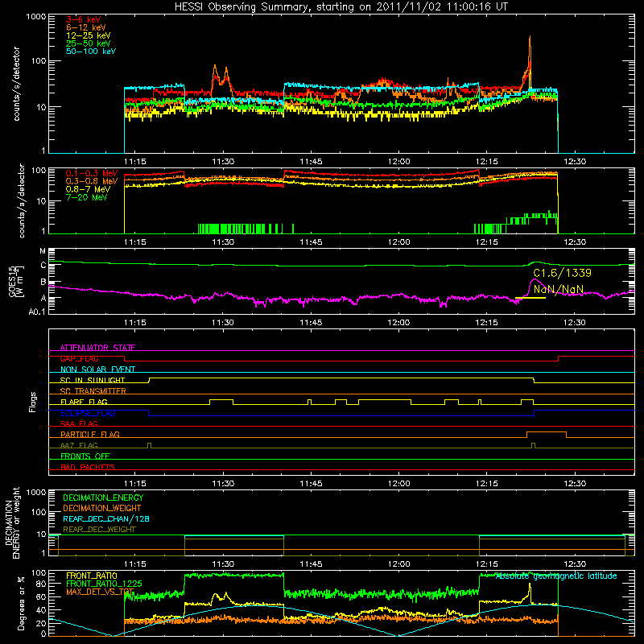
Task: Select the FRONTS_OFF flag label
Action: click(x=85, y=456)
